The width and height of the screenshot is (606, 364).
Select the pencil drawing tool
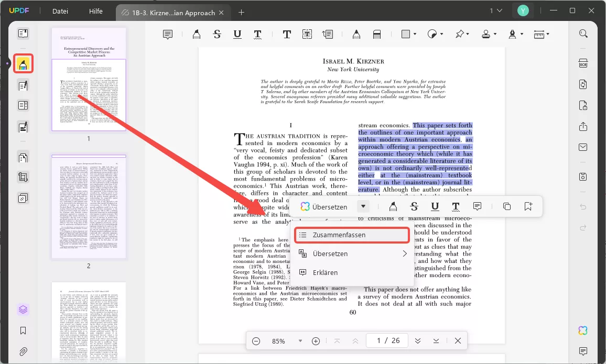click(356, 35)
